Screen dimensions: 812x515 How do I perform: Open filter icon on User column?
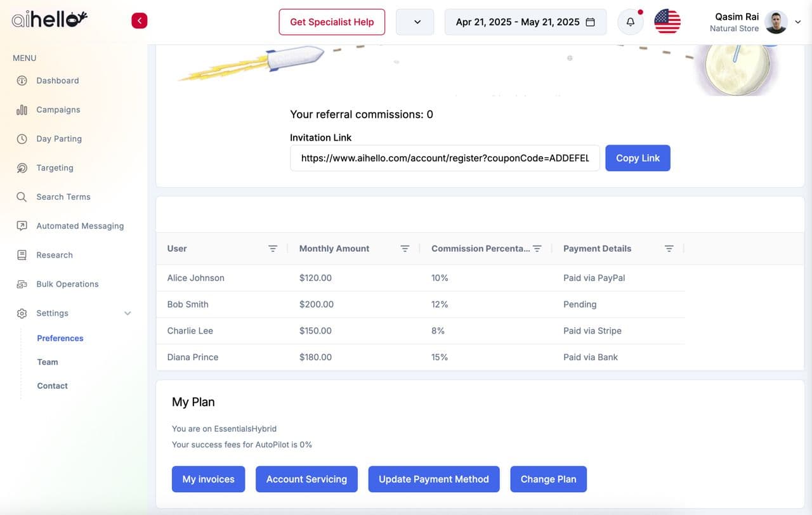pos(273,249)
